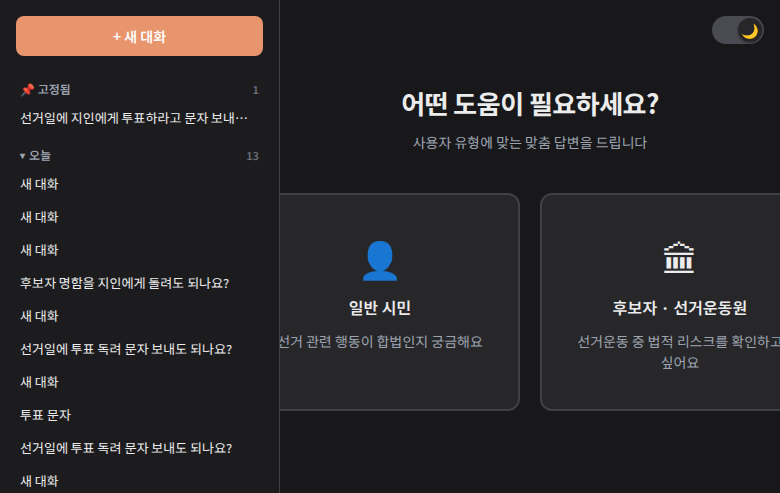Click the 후보자·선거운동원 building icon
The width and height of the screenshot is (780, 493).
point(679,257)
